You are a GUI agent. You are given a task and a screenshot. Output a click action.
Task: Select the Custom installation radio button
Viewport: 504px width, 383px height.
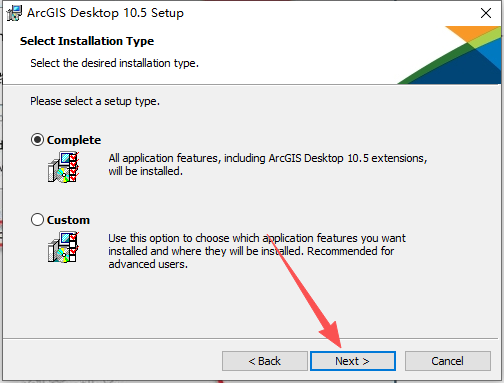tap(37, 220)
